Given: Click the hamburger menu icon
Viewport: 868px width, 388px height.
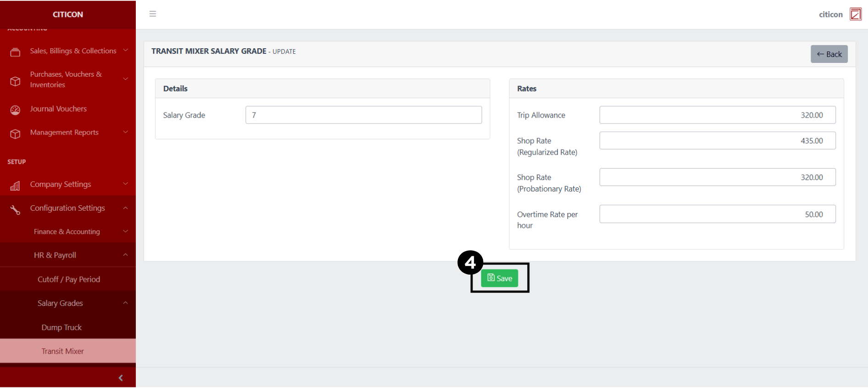Looking at the screenshot, I should click(x=153, y=14).
